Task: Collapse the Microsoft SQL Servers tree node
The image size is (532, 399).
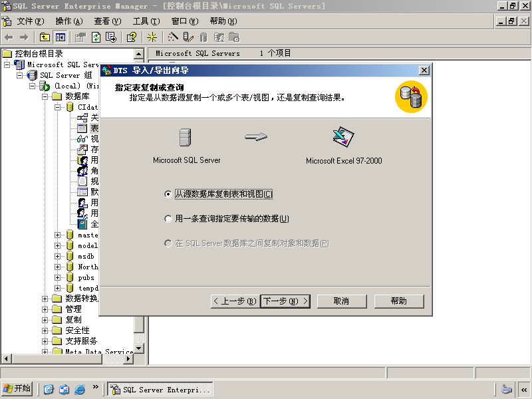Action: (7, 65)
